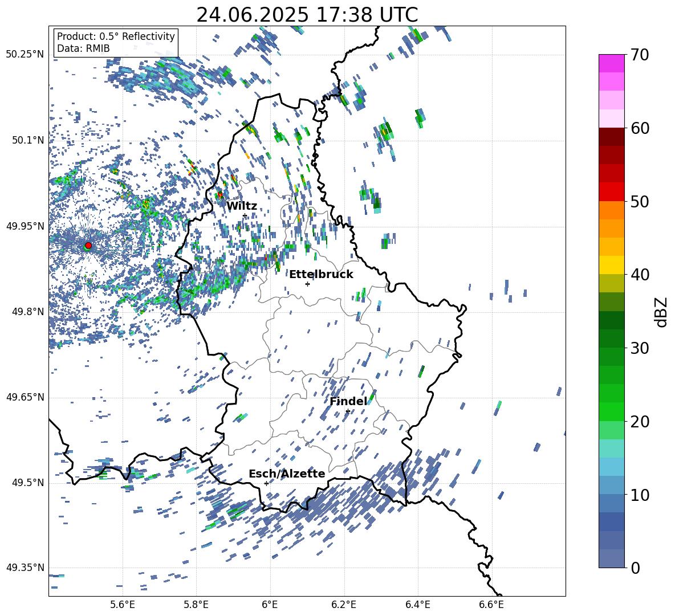
Task: Click the Findel station cross marker
Action: coord(348,411)
